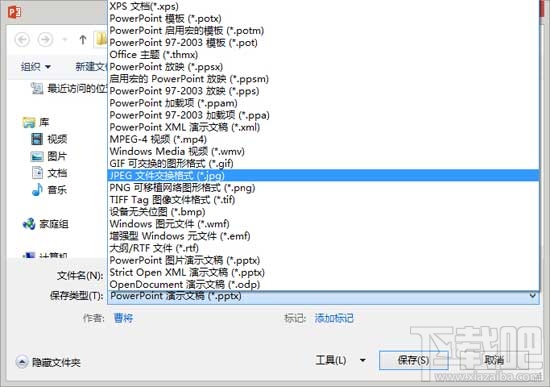Choose PowerPoint 97-2003 放映 (*.pps)
This screenshot has height=387, width=550.
(323, 91)
